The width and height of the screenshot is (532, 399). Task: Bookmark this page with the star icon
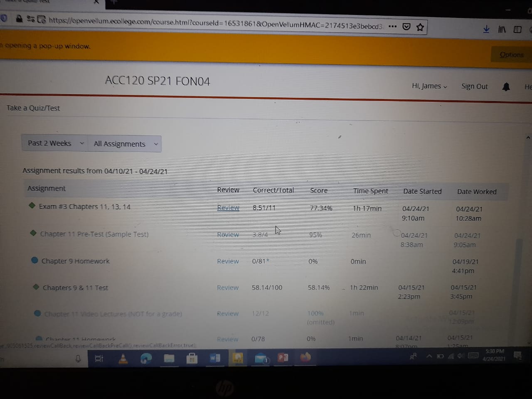pos(420,27)
